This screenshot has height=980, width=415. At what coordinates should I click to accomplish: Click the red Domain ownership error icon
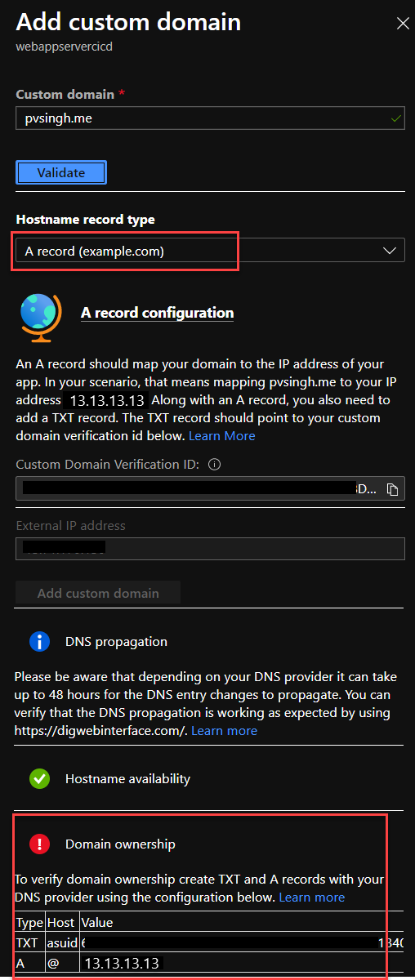(39, 844)
